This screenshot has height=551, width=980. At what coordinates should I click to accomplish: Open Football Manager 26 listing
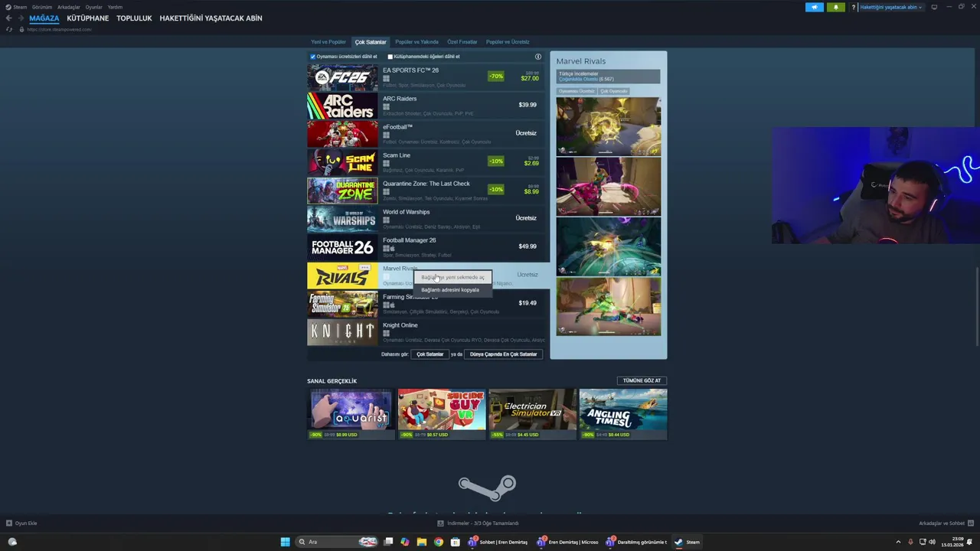(428, 247)
